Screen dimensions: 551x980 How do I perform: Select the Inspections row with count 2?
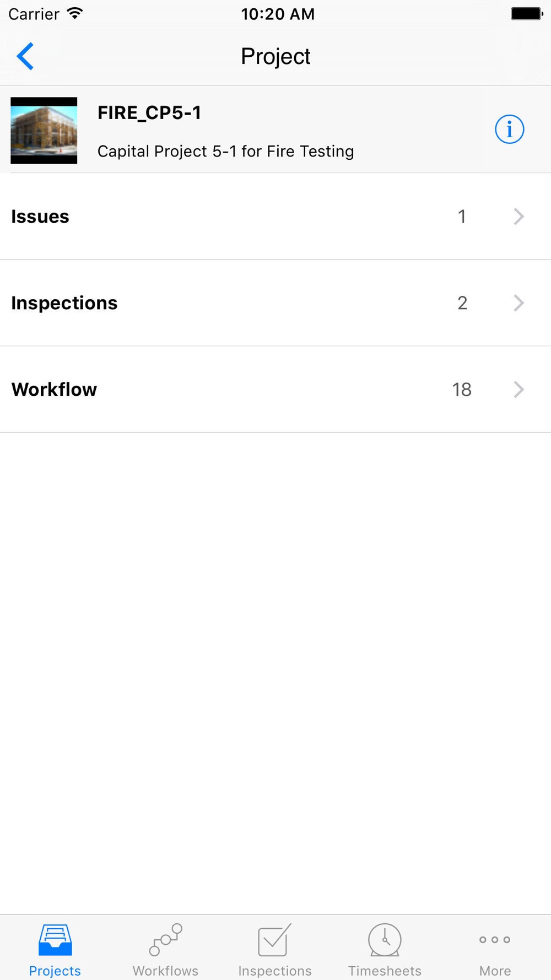[x=275, y=303]
